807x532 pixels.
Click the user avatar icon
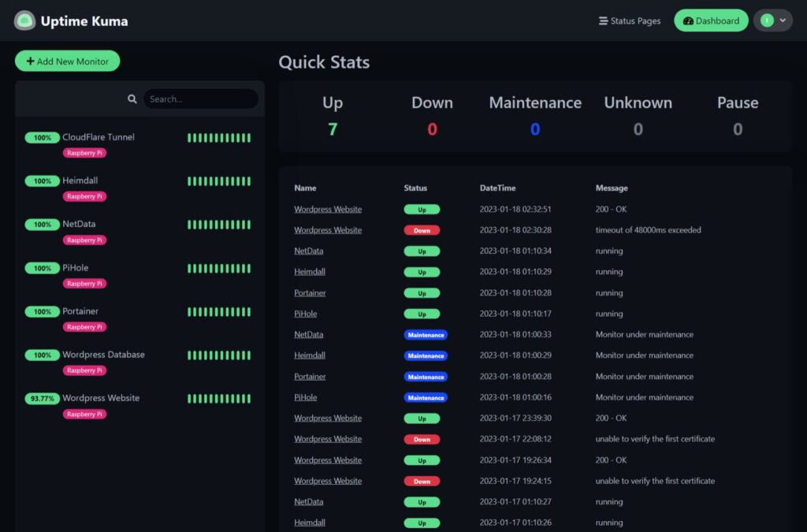click(767, 20)
